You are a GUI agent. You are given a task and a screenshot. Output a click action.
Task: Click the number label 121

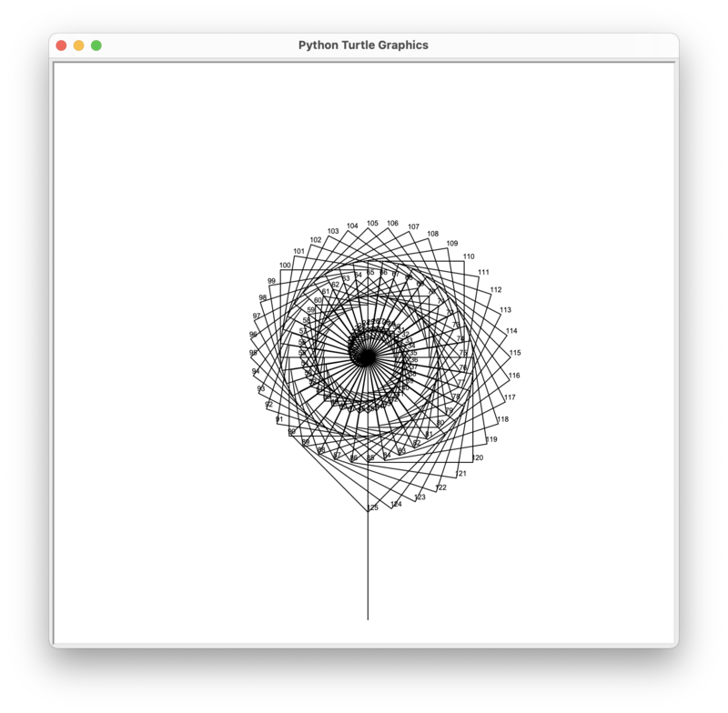[x=461, y=474]
